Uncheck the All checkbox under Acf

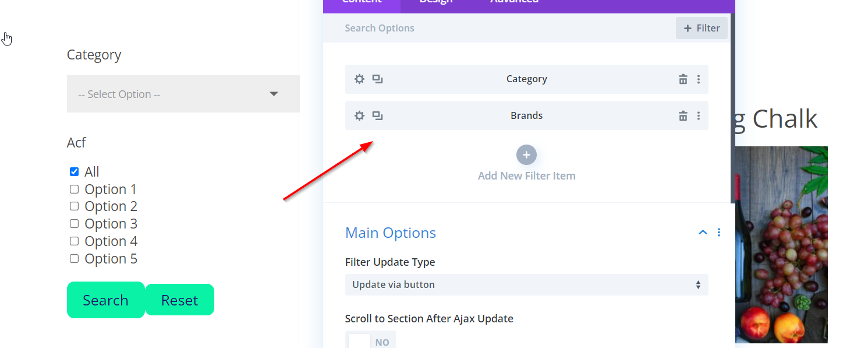point(74,172)
